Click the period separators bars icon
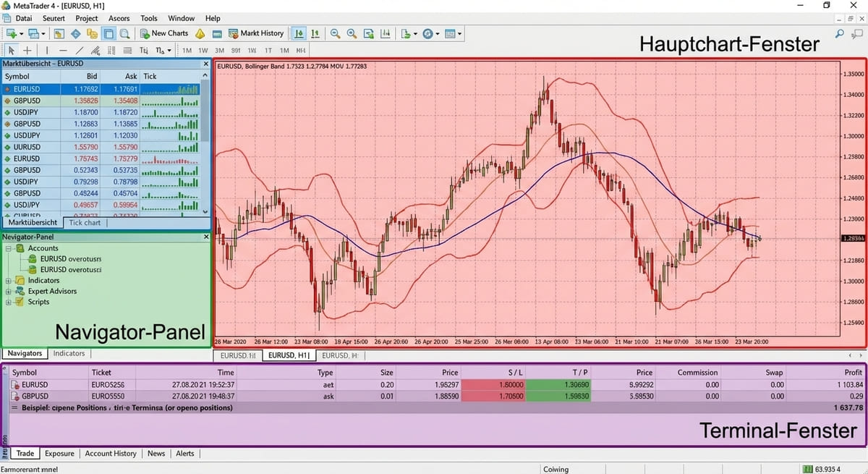Image resolution: width=868 pixels, height=474 pixels. point(385,33)
